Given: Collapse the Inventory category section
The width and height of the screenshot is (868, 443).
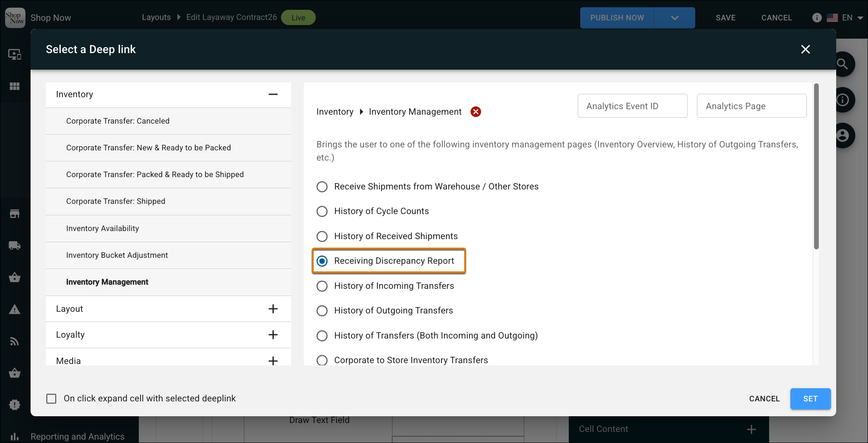Looking at the screenshot, I should (273, 94).
